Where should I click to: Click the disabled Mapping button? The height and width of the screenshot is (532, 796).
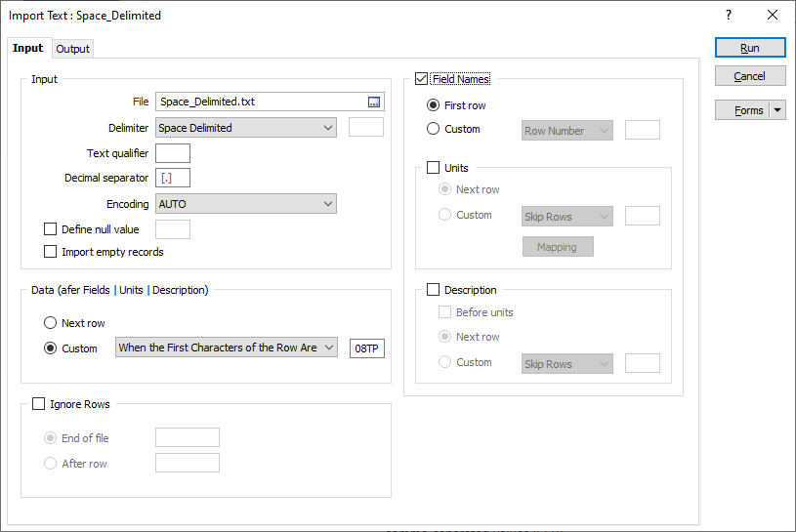tap(558, 247)
